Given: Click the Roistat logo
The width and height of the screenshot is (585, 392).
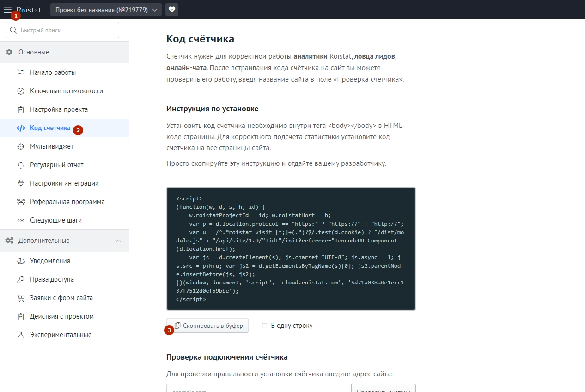Looking at the screenshot, I should coord(29,9).
